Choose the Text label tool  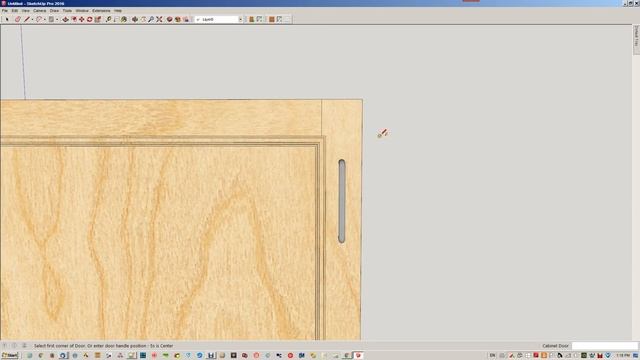click(116, 19)
